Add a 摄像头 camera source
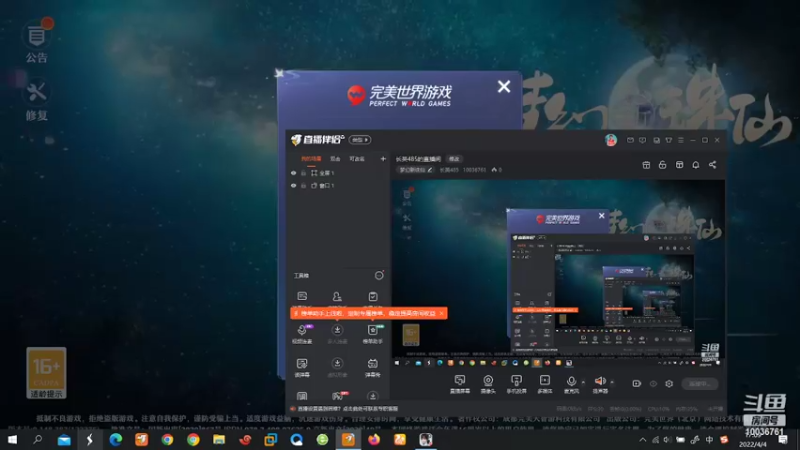This screenshot has width=800, height=450. [488, 384]
